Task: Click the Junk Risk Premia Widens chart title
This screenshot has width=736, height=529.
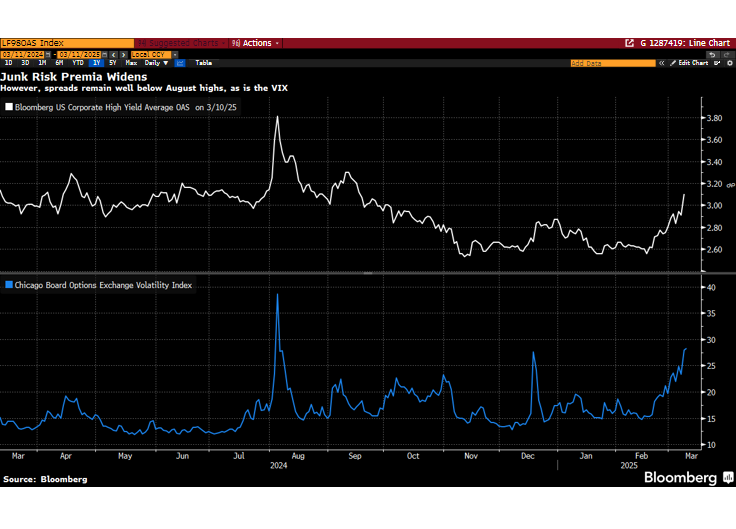Action: click(74, 77)
